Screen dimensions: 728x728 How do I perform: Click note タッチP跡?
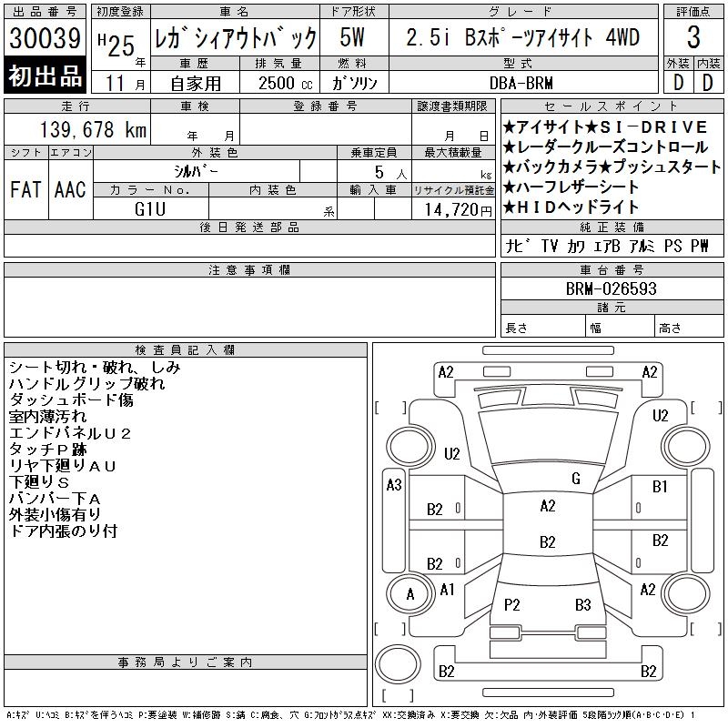click(47, 450)
